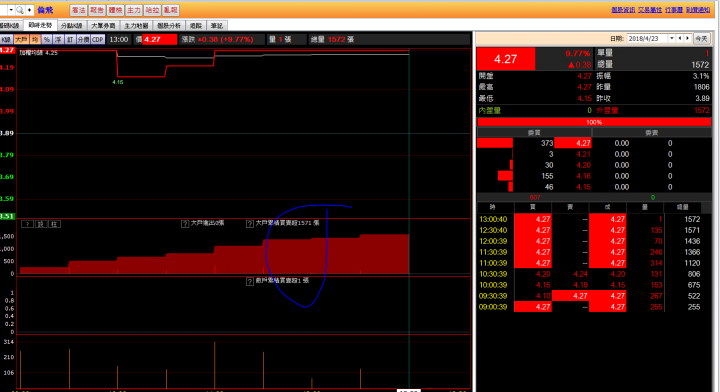Toggle the 分價 price distribution button
Viewport: 720px width, 392px height.
[83, 39]
